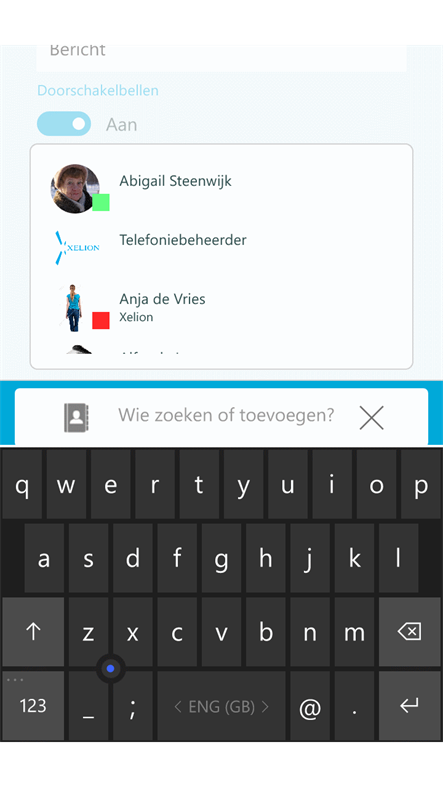Select Abigail Steenwijk's profile photo
443x788 pixels.
[75, 188]
